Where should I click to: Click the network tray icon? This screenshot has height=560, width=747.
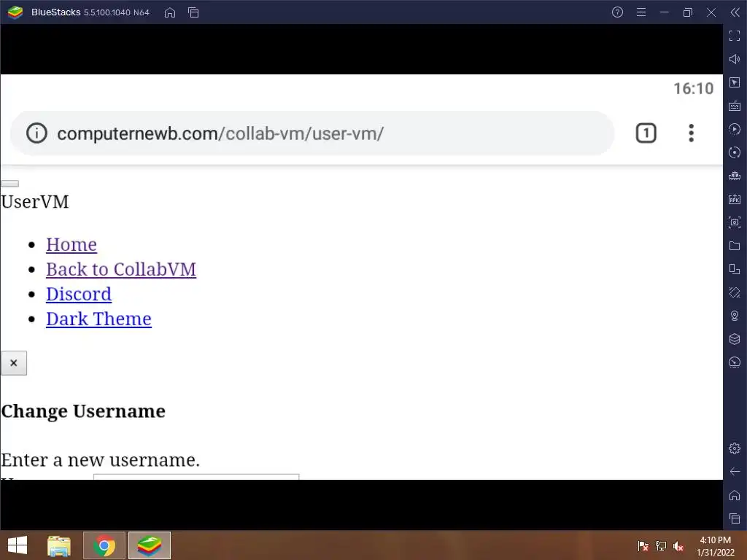coord(661,545)
